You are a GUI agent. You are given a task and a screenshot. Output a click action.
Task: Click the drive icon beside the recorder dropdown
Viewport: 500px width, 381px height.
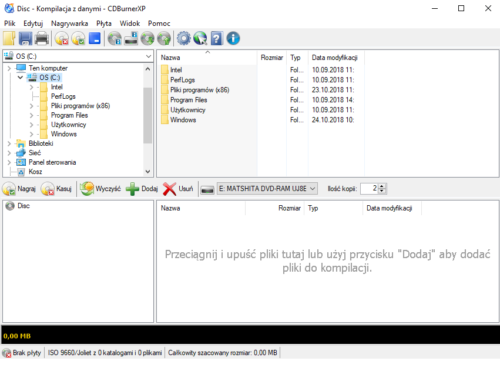[207, 190]
